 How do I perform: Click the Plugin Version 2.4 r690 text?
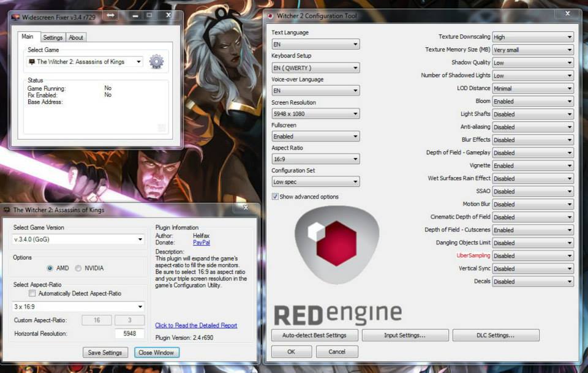click(x=184, y=337)
